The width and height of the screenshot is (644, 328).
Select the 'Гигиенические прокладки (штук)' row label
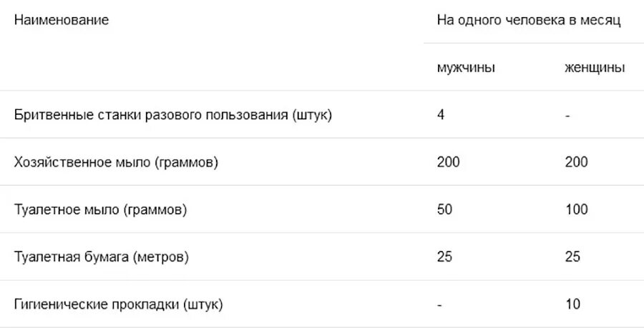[x=118, y=304]
